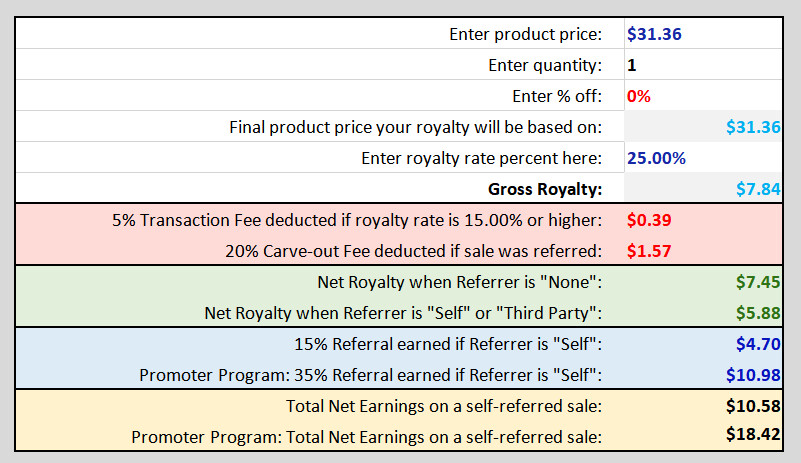Viewport: 801px width, 463px height.
Task: Select the final product price value cell
Action: (703, 127)
